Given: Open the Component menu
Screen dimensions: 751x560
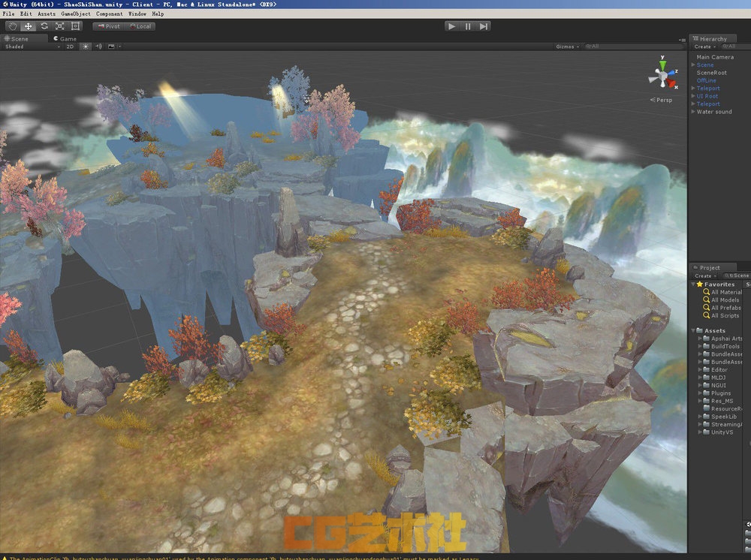Looking at the screenshot, I should pyautogui.click(x=109, y=14).
